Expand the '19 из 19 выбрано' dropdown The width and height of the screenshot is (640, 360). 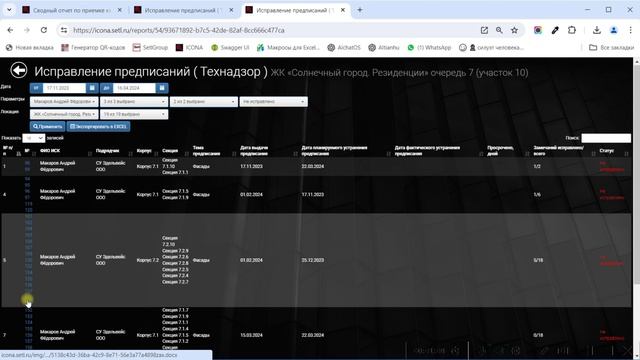point(134,114)
